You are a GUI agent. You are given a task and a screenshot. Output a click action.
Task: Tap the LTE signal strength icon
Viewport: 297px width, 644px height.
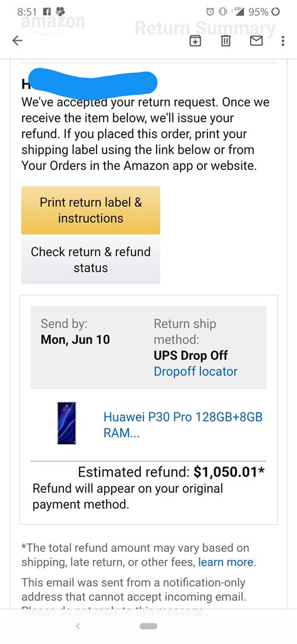[238, 11]
